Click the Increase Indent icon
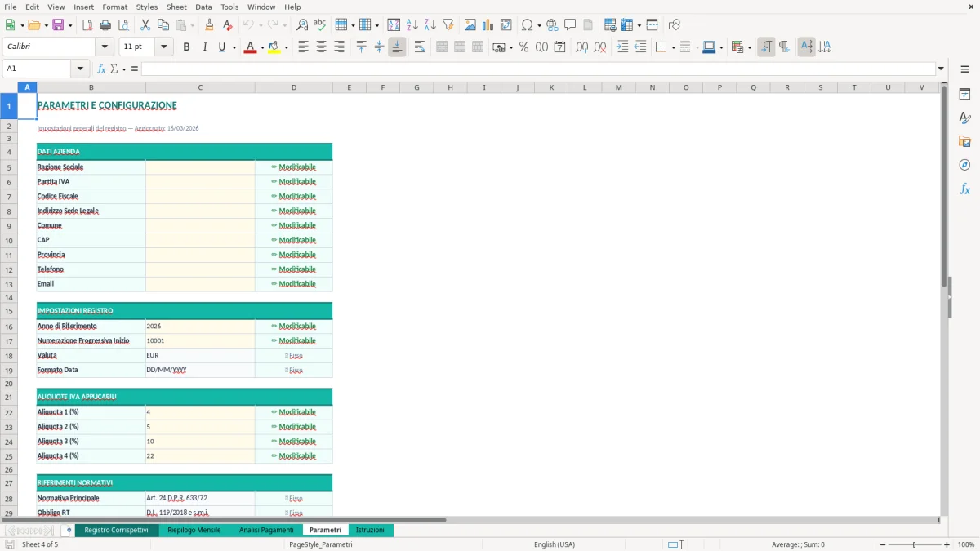Screen dimensions: 980x551 (x=622, y=47)
